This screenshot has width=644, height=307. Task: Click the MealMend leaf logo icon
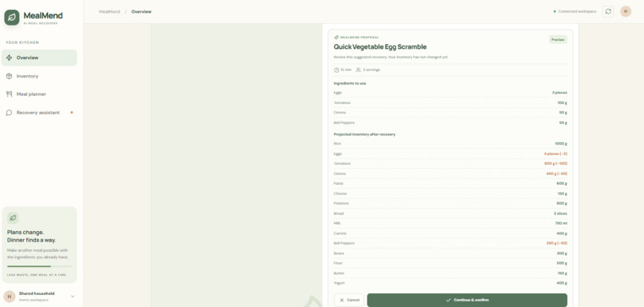[12, 18]
